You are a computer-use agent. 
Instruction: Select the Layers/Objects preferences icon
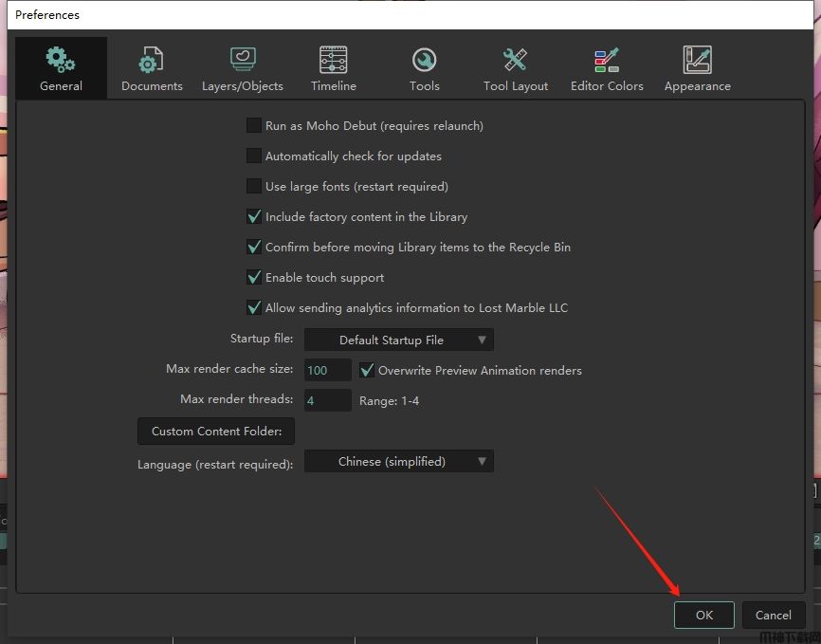point(243,61)
